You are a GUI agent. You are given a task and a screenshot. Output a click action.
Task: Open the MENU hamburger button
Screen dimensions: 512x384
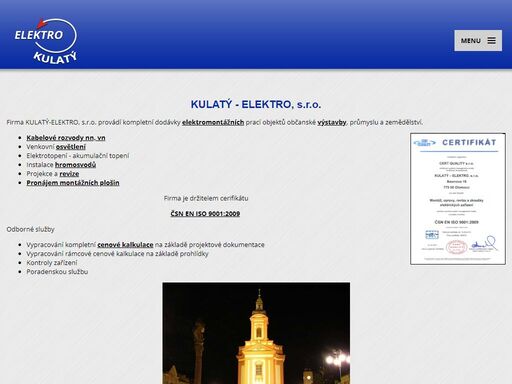pos(478,41)
